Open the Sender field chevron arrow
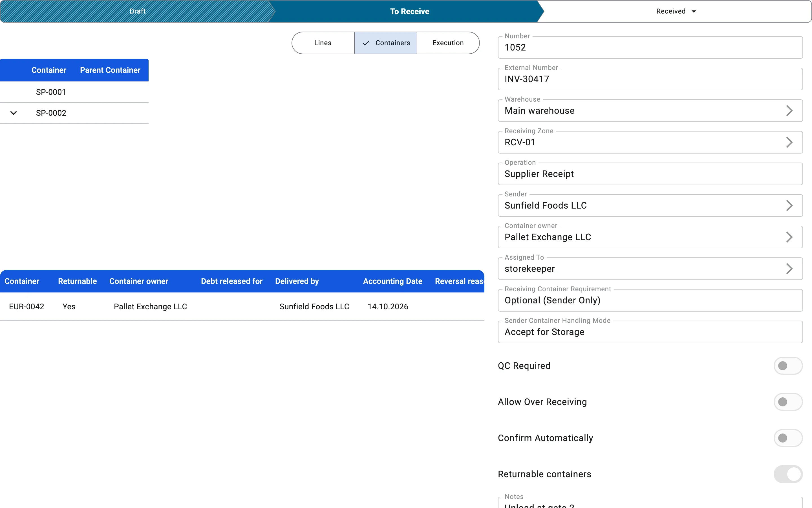 [789, 205]
